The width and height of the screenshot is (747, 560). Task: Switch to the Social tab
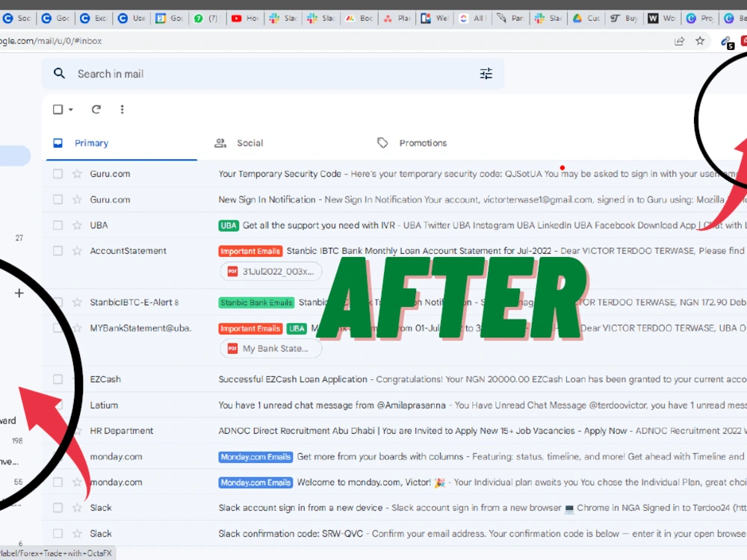[239, 143]
